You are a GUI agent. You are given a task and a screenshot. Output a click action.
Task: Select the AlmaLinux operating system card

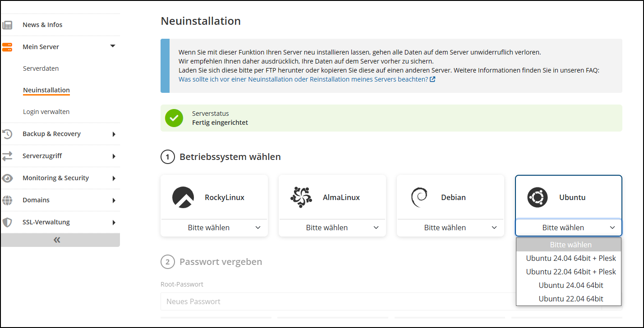[332, 197]
